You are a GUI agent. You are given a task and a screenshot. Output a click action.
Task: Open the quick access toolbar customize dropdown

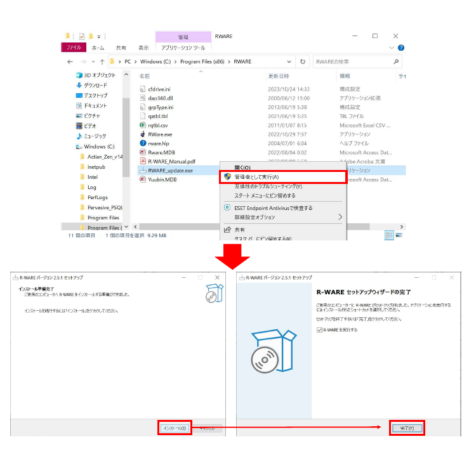(x=98, y=37)
